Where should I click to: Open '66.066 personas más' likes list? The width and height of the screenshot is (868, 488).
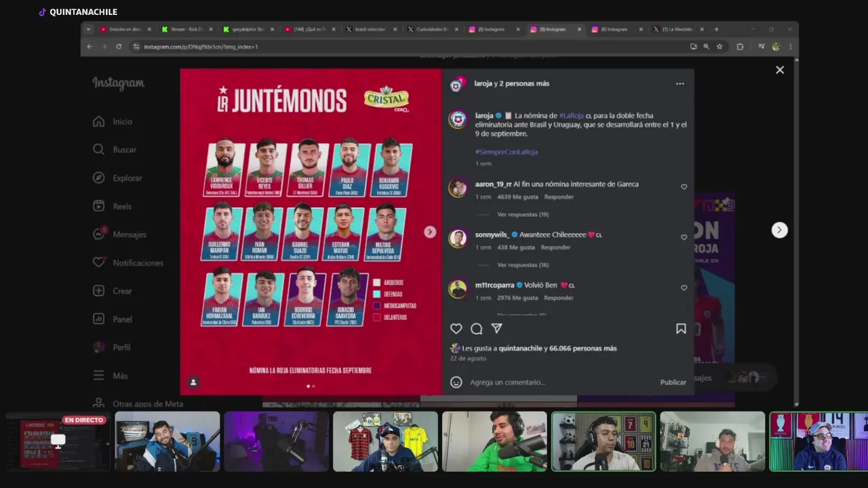click(x=583, y=348)
